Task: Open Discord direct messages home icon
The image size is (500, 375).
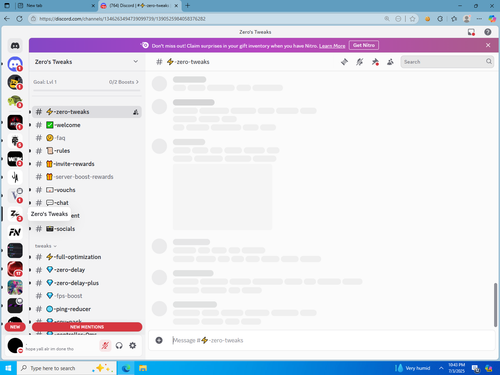Action: (x=15, y=46)
